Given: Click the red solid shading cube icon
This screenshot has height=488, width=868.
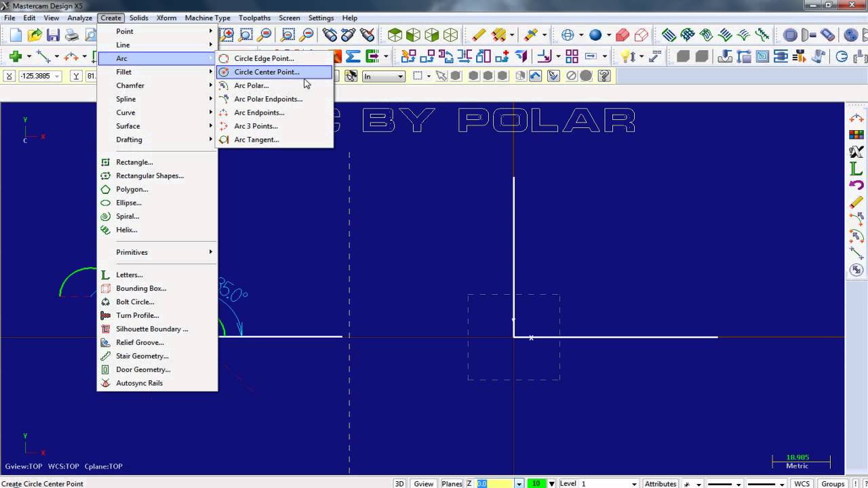Looking at the screenshot, I should 623,35.
